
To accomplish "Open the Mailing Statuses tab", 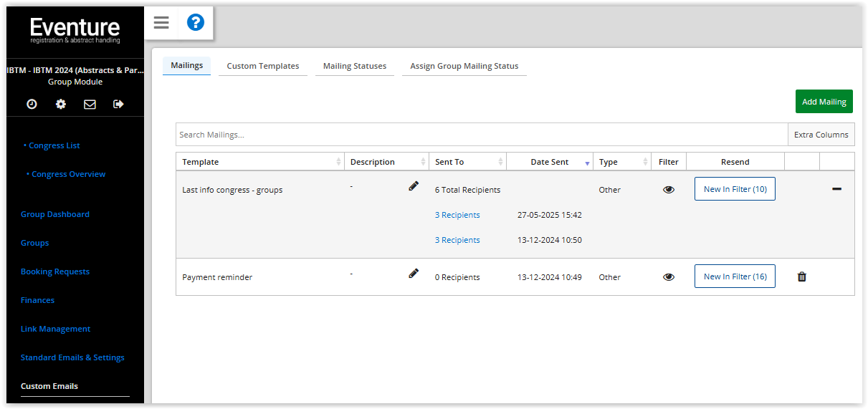I will [x=354, y=66].
